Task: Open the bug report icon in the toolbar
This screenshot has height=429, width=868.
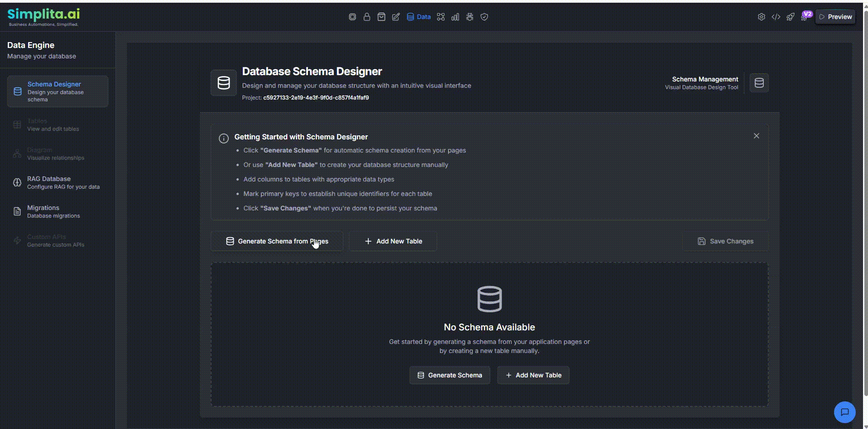Action: pos(469,17)
